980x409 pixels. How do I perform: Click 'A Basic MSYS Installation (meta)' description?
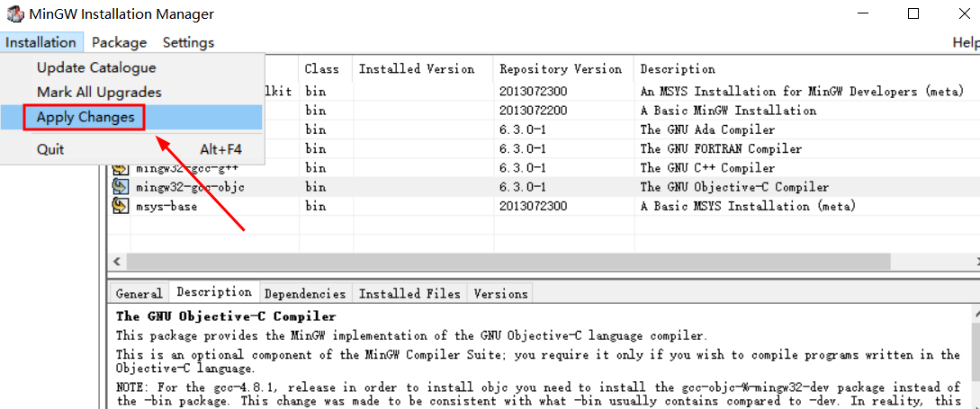(x=748, y=206)
